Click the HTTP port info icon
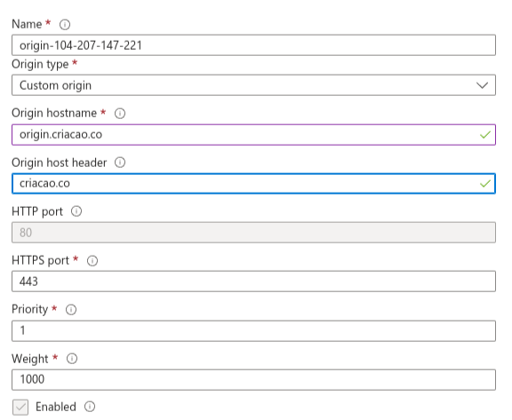512x420 pixels. (76, 211)
